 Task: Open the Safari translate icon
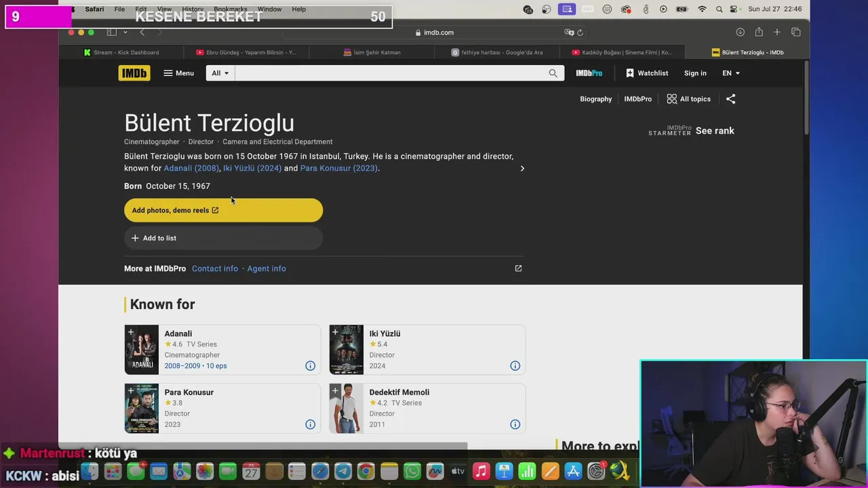coord(569,33)
